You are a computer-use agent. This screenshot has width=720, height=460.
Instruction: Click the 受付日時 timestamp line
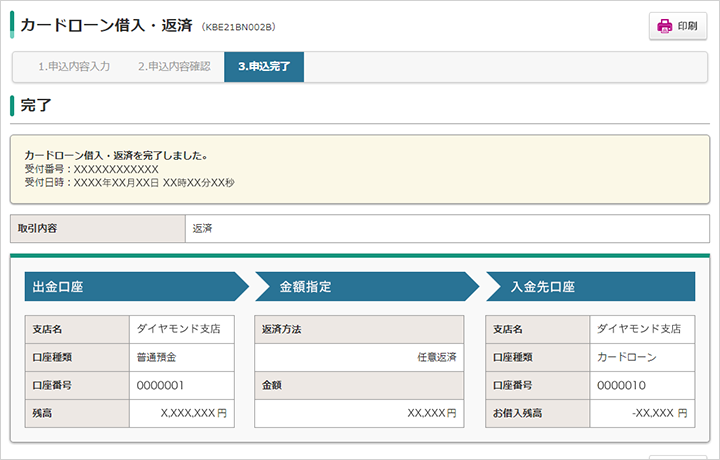pos(129,183)
